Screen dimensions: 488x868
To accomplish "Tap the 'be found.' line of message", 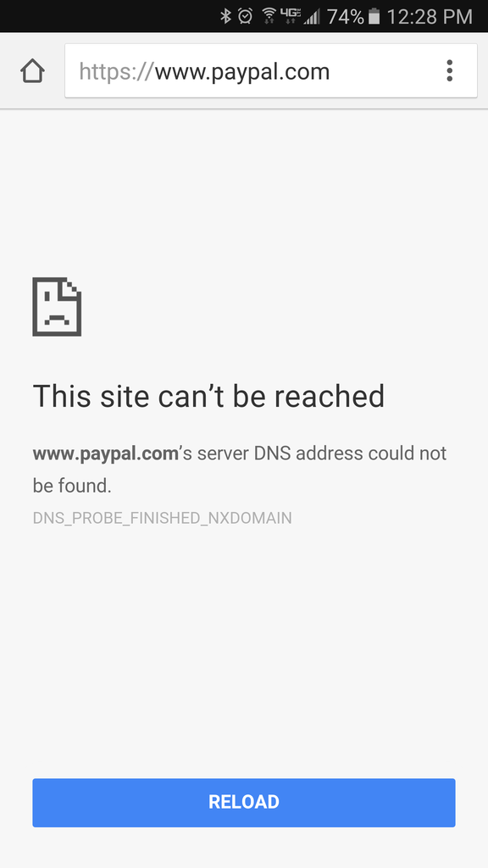I will point(72,486).
